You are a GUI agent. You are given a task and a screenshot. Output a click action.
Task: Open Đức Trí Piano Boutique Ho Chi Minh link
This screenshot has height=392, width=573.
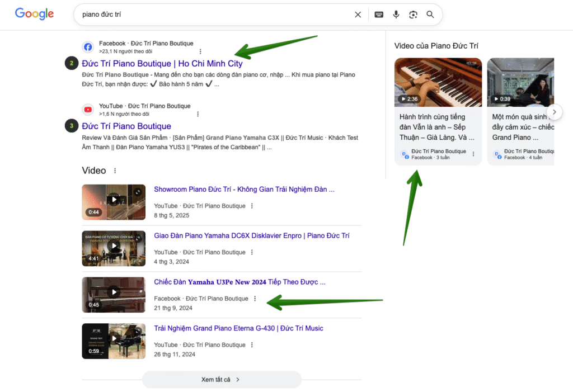pos(162,63)
